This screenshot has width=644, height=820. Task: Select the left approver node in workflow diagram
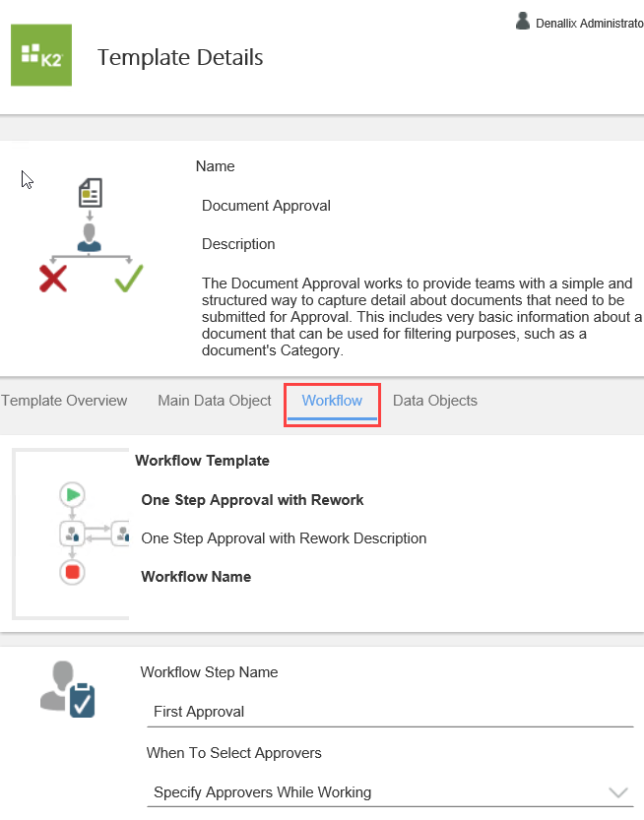point(72,534)
